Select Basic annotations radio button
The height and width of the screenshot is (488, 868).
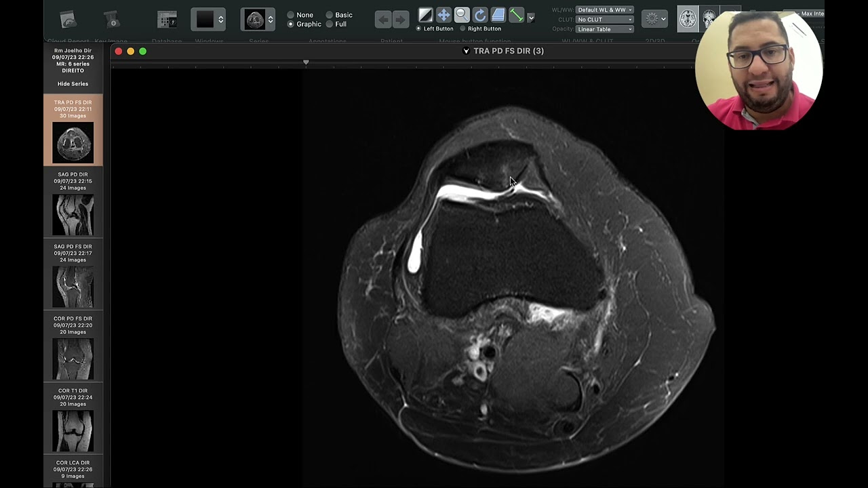[x=330, y=15]
